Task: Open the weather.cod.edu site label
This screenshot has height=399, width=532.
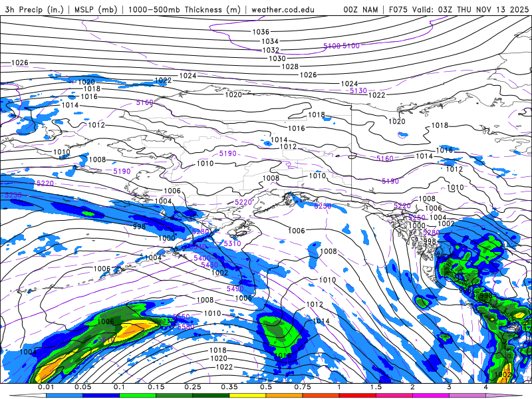Action: [x=283, y=9]
